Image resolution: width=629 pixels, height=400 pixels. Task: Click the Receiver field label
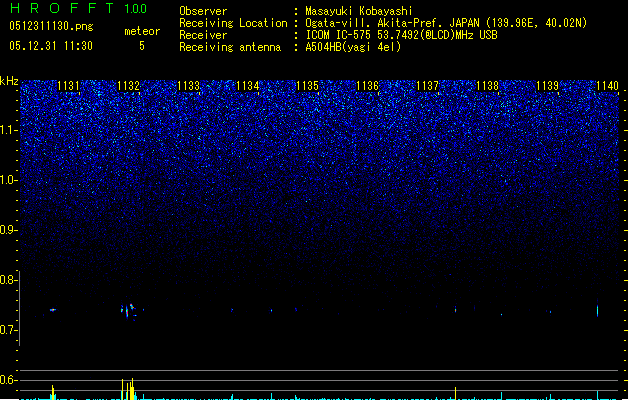tap(203, 35)
